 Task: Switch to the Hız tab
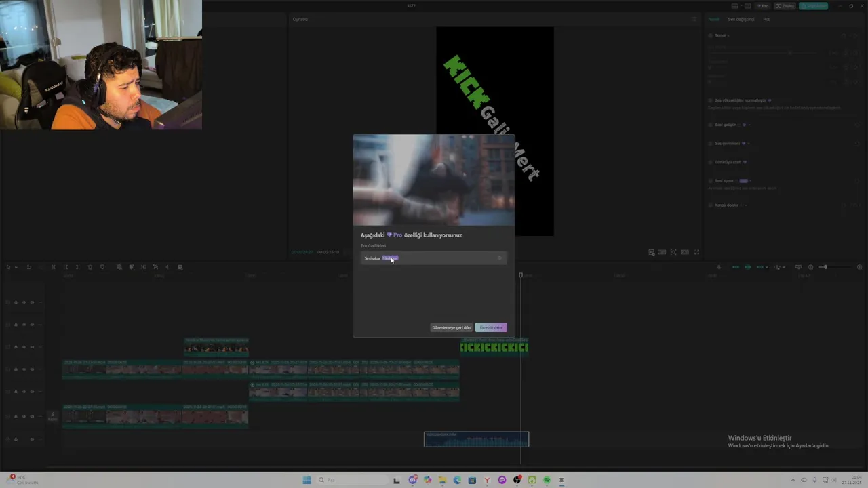pos(766,19)
